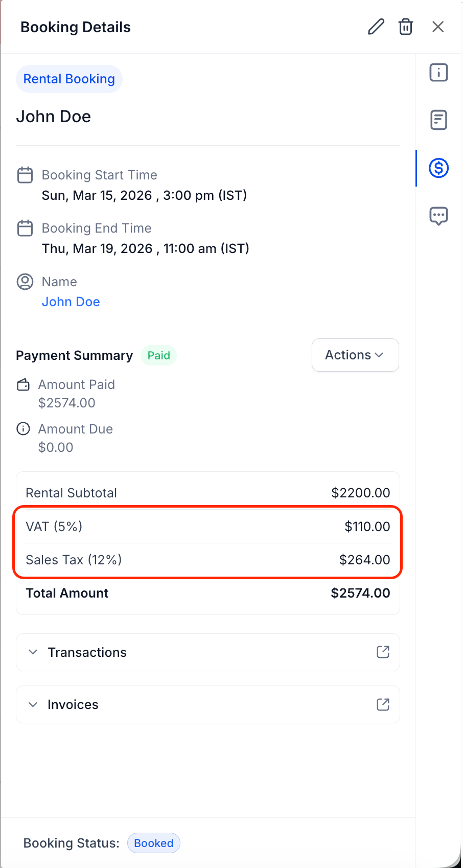
Task: Click the trash delete booking icon
Action: click(406, 27)
